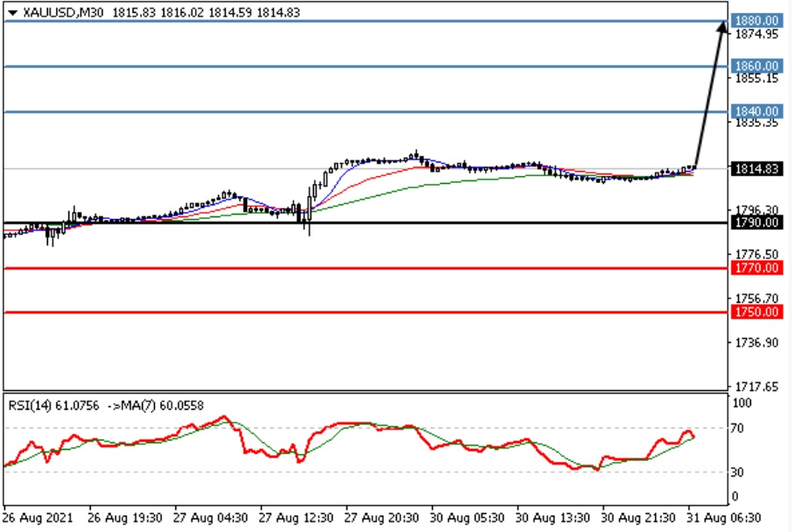
Task: Select the red 1770.00 level label
Action: coord(757,268)
